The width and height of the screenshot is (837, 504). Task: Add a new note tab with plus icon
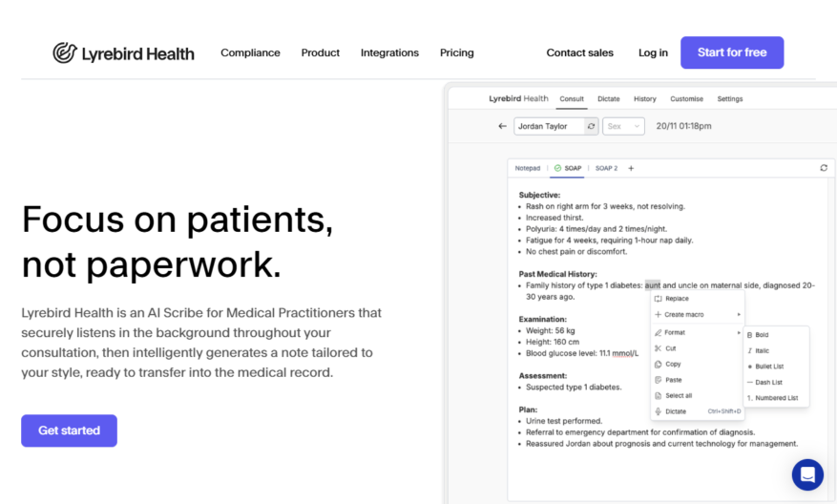pyautogui.click(x=631, y=168)
